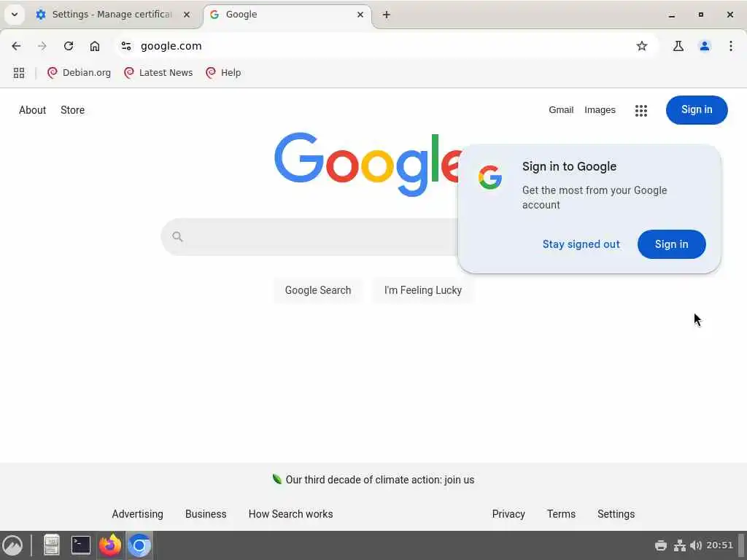The width and height of the screenshot is (747, 560).
Task: Open the Google Store link
Action: tap(72, 110)
